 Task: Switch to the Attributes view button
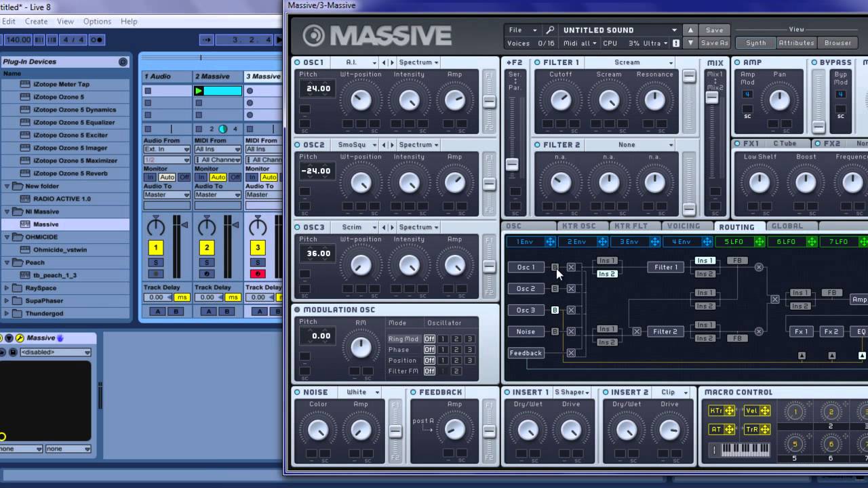(x=796, y=43)
